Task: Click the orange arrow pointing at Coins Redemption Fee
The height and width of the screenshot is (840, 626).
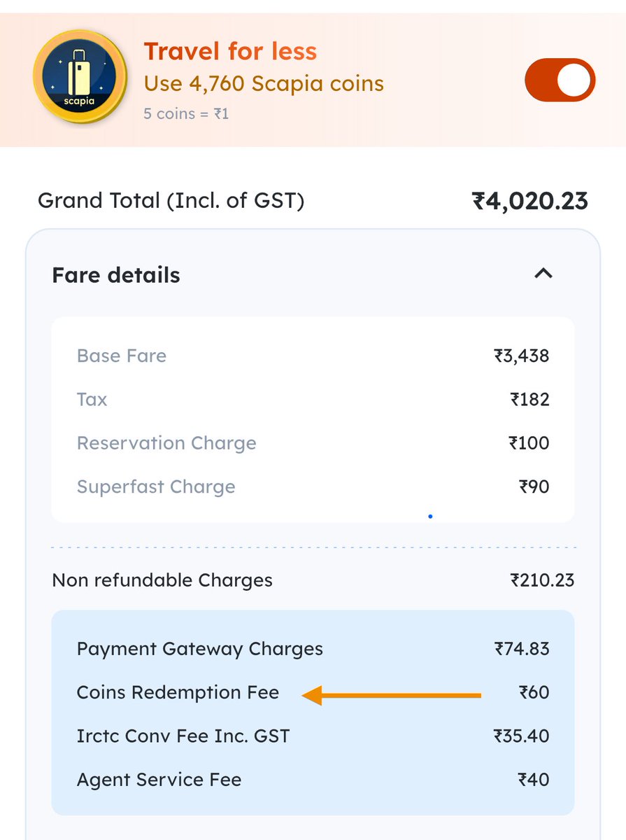Action: point(392,694)
